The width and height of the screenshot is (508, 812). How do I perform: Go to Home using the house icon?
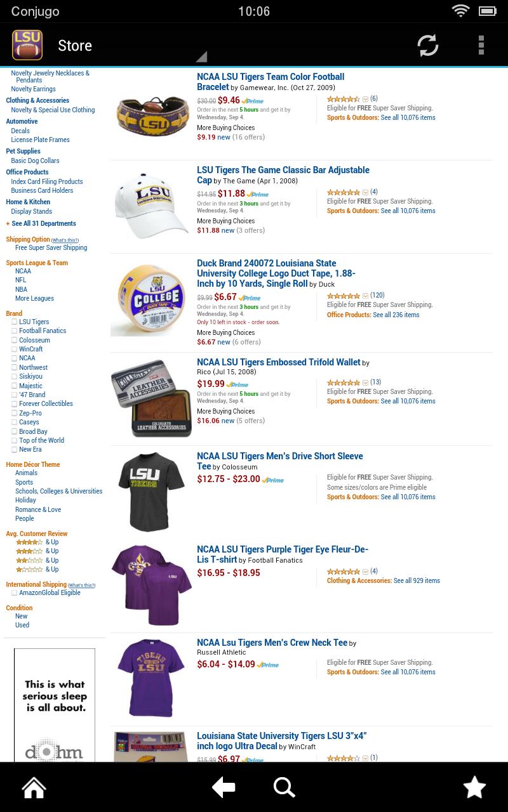tap(34, 787)
